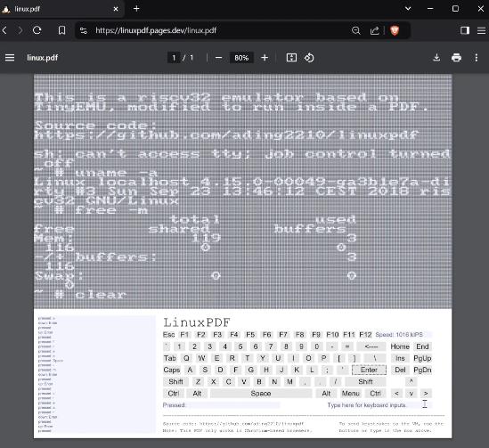Viewport: 489px width, 448px height.
Task: Open the browser main menu
Action: point(481,30)
